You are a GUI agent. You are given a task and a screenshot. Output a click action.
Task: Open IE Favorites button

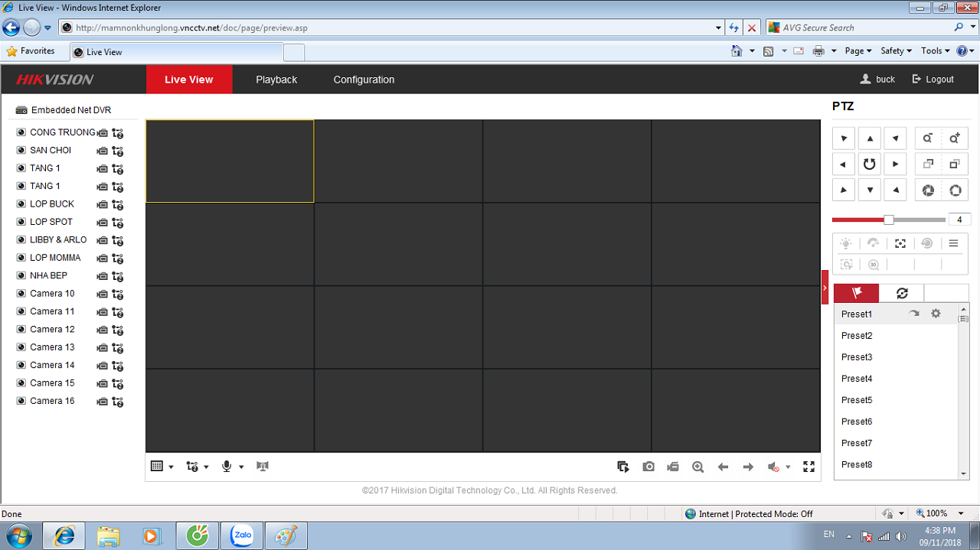point(31,51)
